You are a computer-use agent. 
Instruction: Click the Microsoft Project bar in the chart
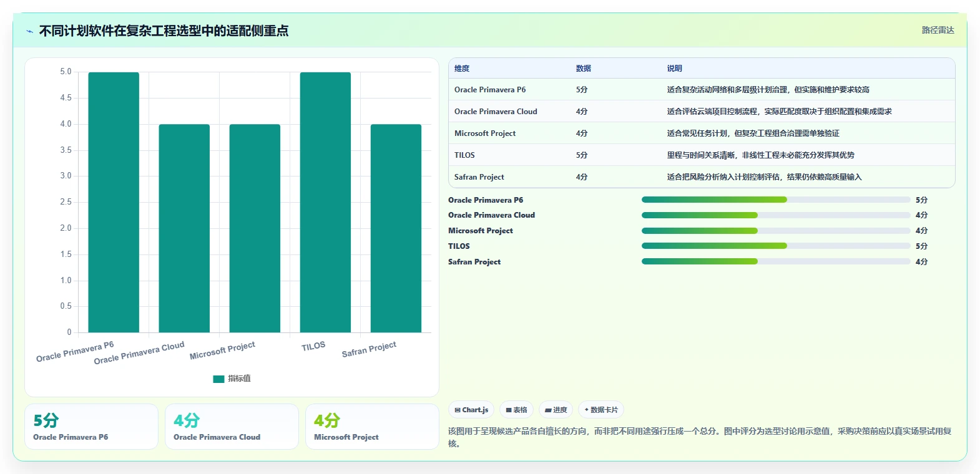[x=255, y=228]
